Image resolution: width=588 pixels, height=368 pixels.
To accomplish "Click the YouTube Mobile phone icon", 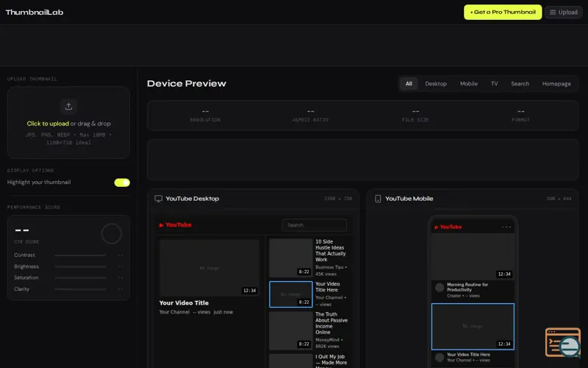I will coord(378,199).
